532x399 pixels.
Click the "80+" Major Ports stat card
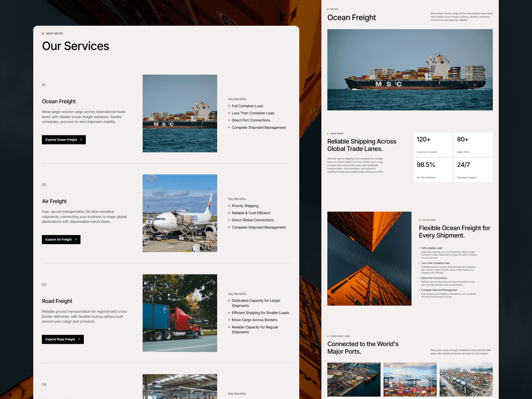click(473, 144)
